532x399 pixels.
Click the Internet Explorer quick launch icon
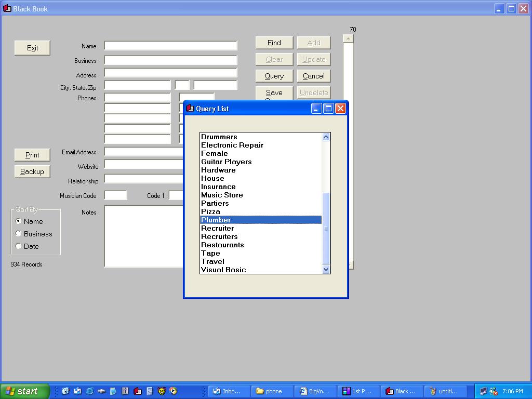(x=89, y=391)
